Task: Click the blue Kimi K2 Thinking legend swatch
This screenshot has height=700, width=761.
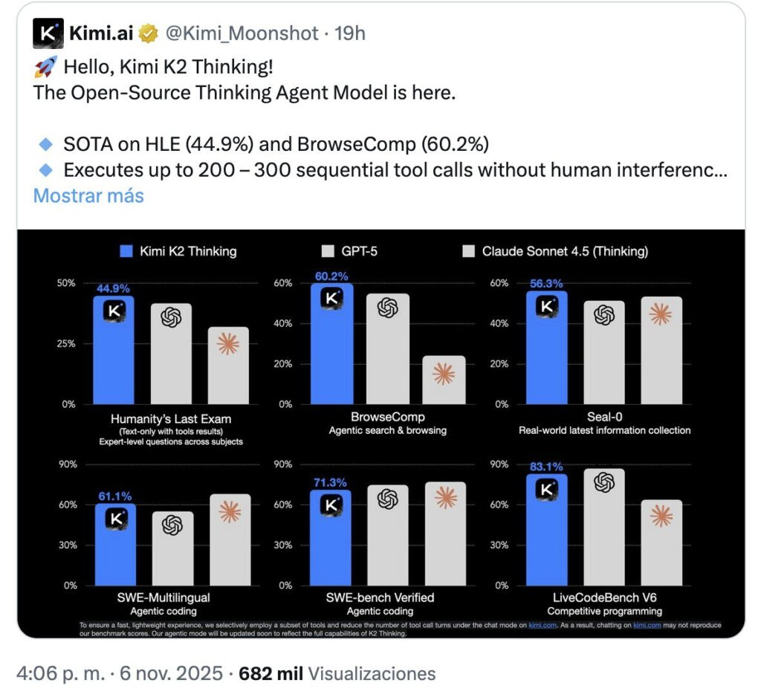Action: tap(126, 251)
